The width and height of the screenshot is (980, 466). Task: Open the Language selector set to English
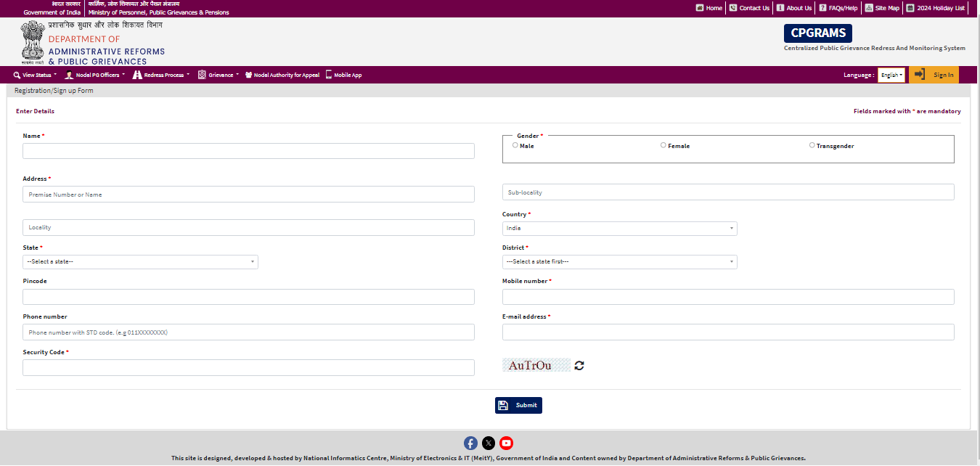(x=891, y=75)
